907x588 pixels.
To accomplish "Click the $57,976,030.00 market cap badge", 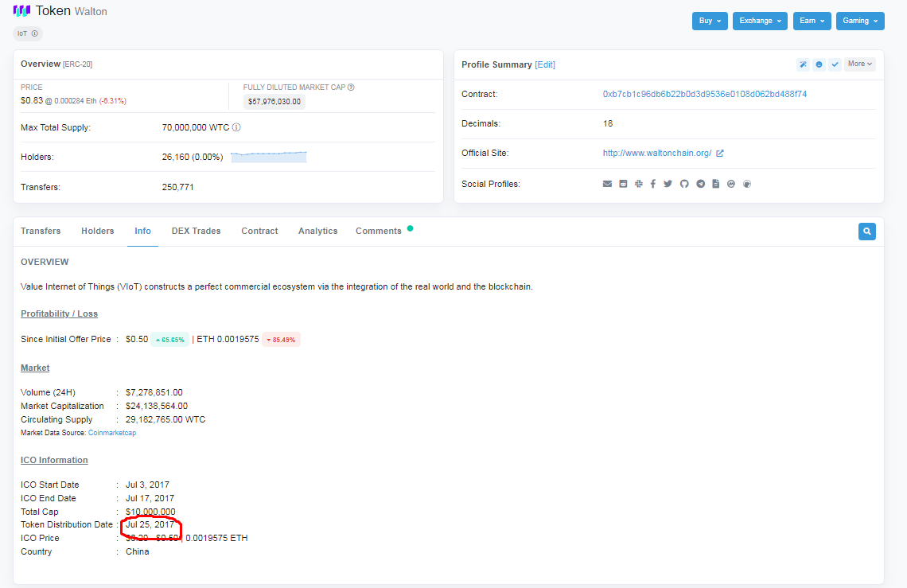I will point(274,102).
